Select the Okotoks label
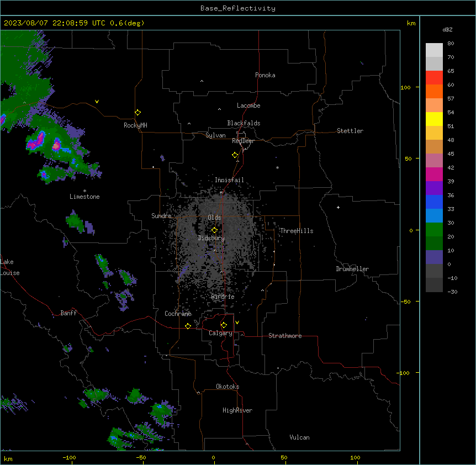Viewport: 476px width, 465px height. pos(228,387)
